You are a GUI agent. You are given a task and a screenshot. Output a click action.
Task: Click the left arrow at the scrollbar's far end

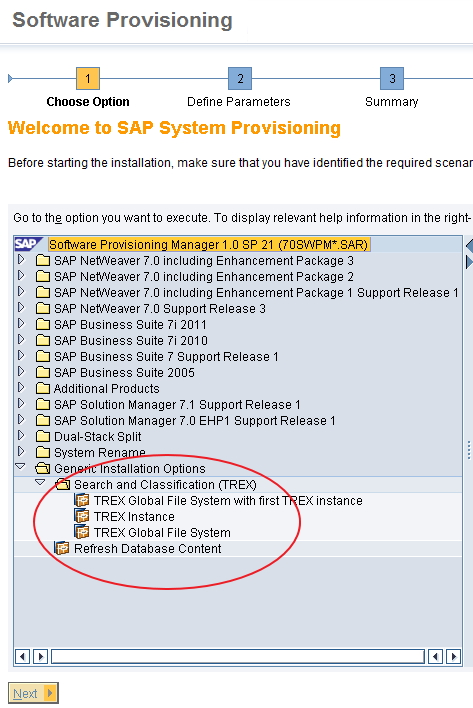435,656
